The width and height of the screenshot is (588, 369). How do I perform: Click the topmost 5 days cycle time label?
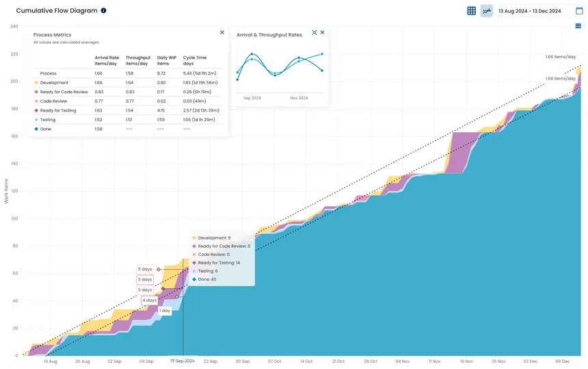click(145, 269)
